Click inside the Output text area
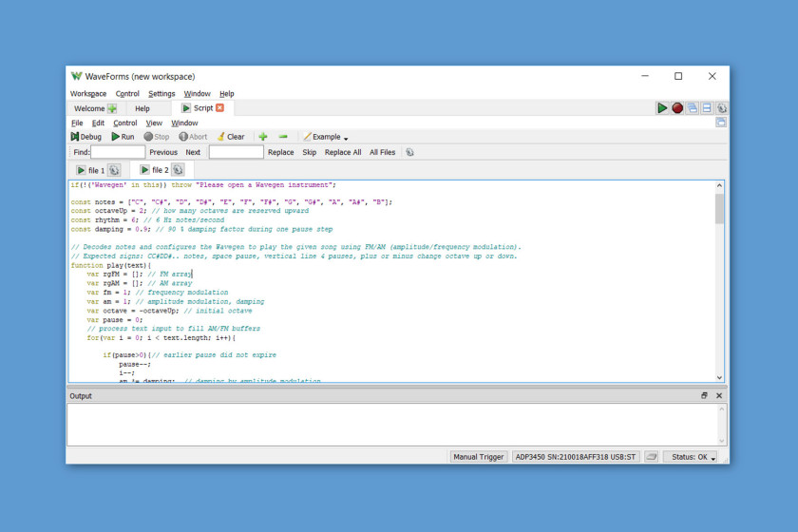The height and width of the screenshot is (532, 798). point(391,425)
